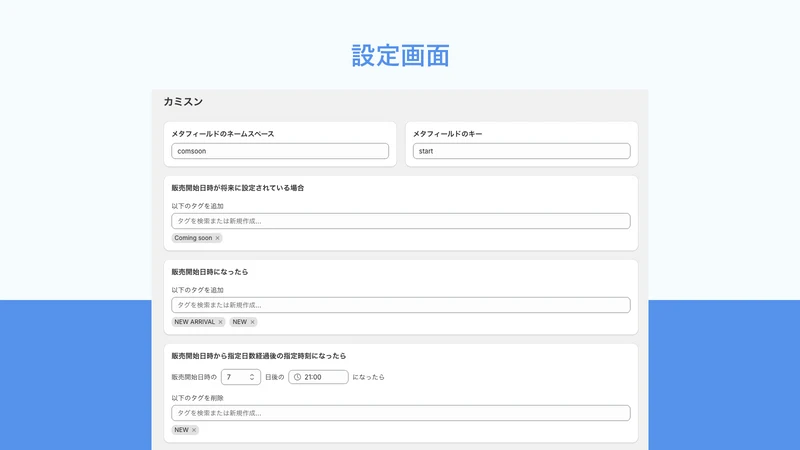
Task: Click the メタフィールドのキー label
Action: (447, 134)
